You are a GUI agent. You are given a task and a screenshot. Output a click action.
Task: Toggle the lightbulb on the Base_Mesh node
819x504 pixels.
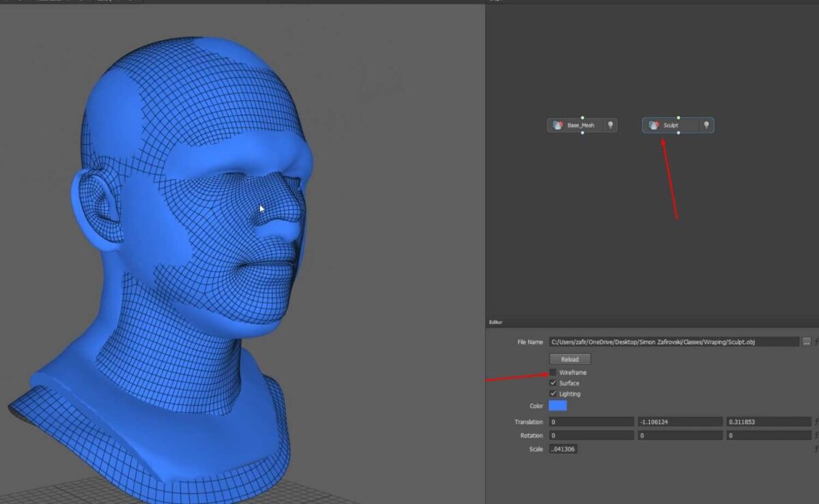611,125
